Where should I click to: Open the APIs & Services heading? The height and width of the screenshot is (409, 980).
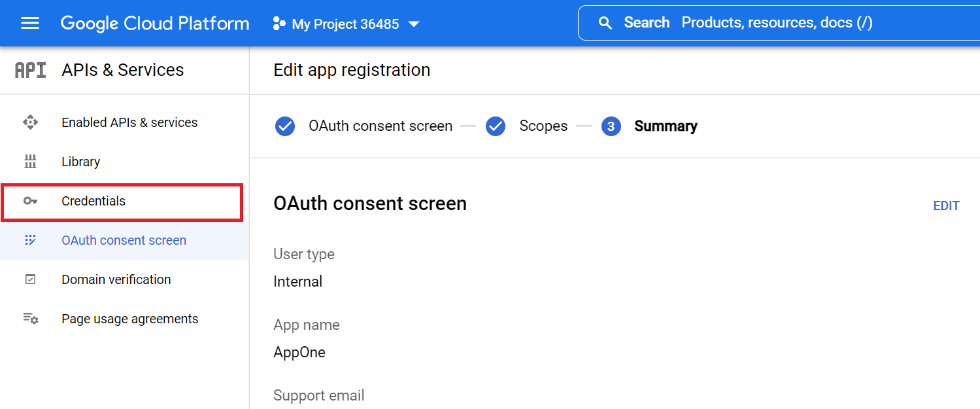(123, 70)
